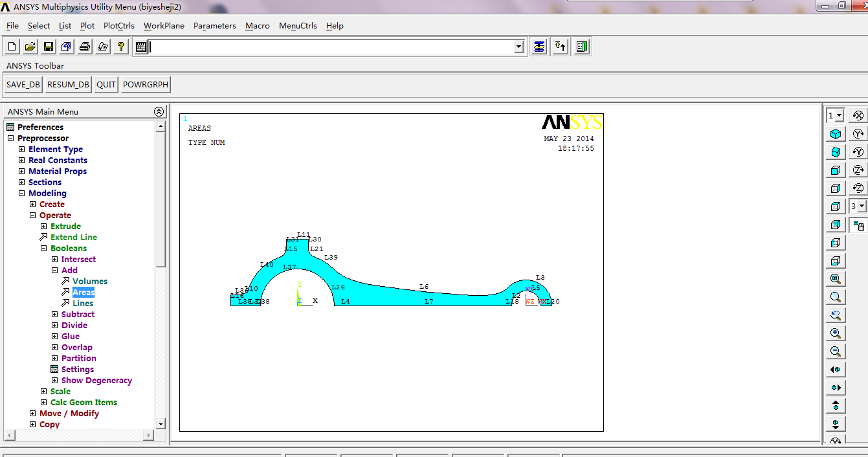Click the Back Up zoom icon
868x457 pixels.
pyautogui.click(x=836, y=315)
